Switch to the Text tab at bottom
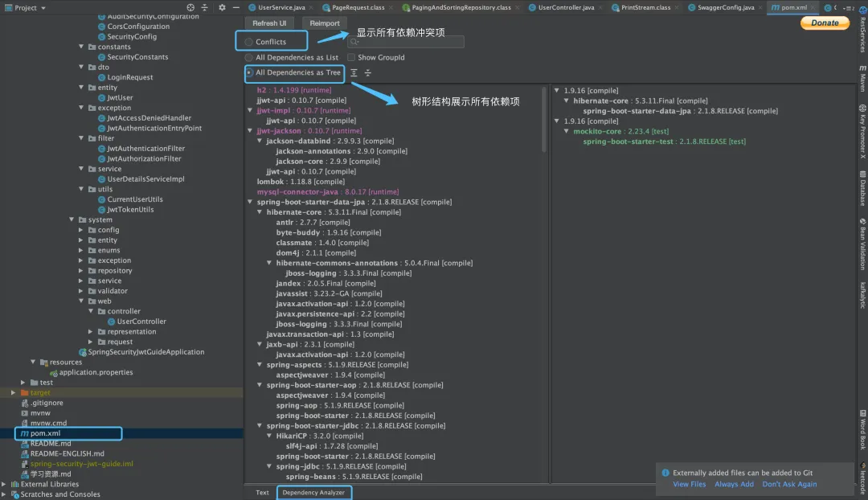Viewport: 868px width, 500px height. 262,492
